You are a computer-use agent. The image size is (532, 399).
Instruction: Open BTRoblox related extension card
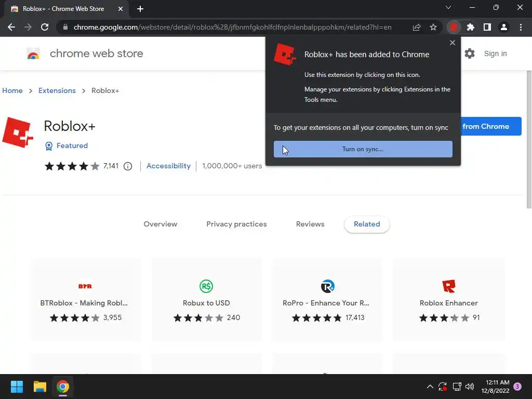coord(85,300)
